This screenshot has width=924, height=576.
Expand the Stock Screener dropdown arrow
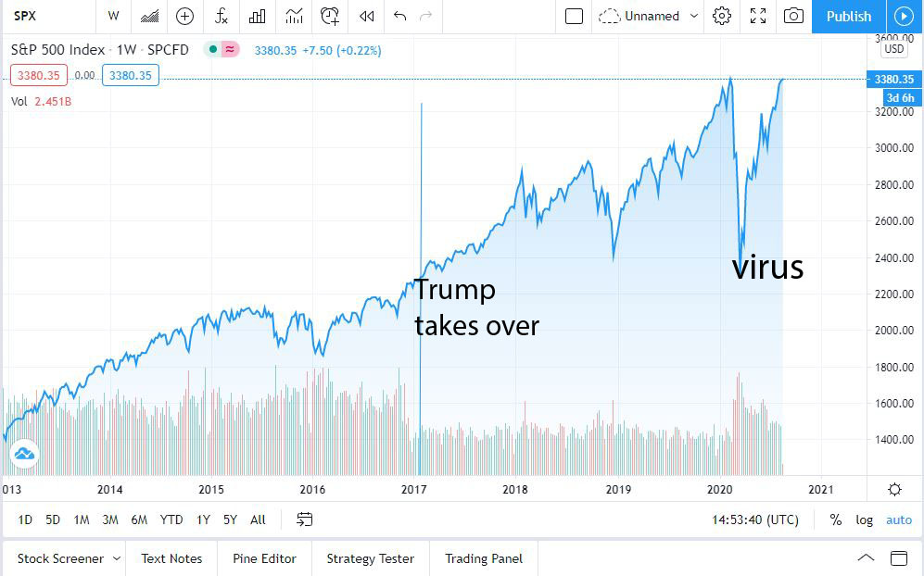(x=117, y=558)
